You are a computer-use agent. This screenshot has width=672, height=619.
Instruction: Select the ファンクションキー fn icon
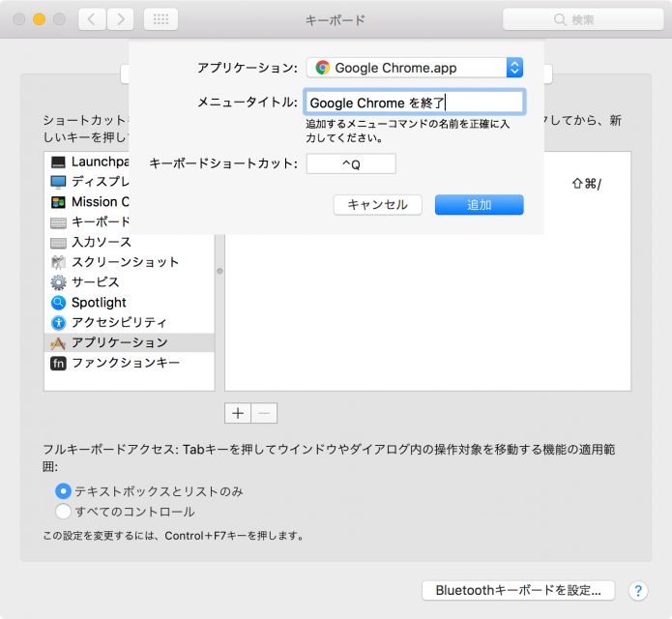point(58,363)
